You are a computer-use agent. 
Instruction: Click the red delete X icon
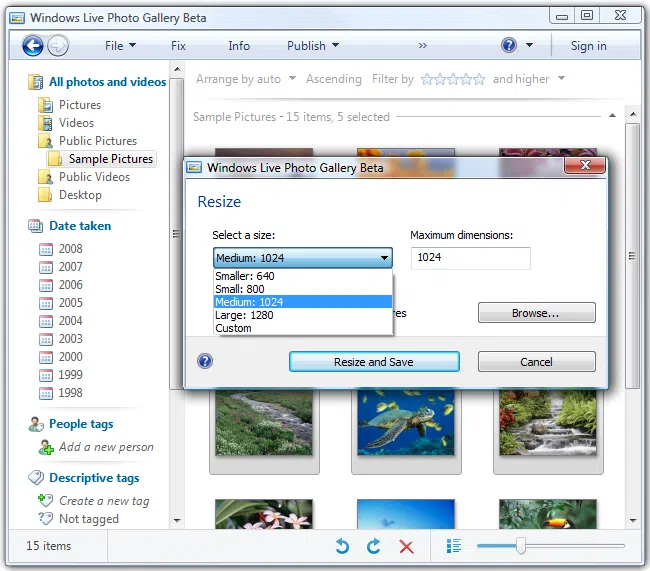coord(406,546)
